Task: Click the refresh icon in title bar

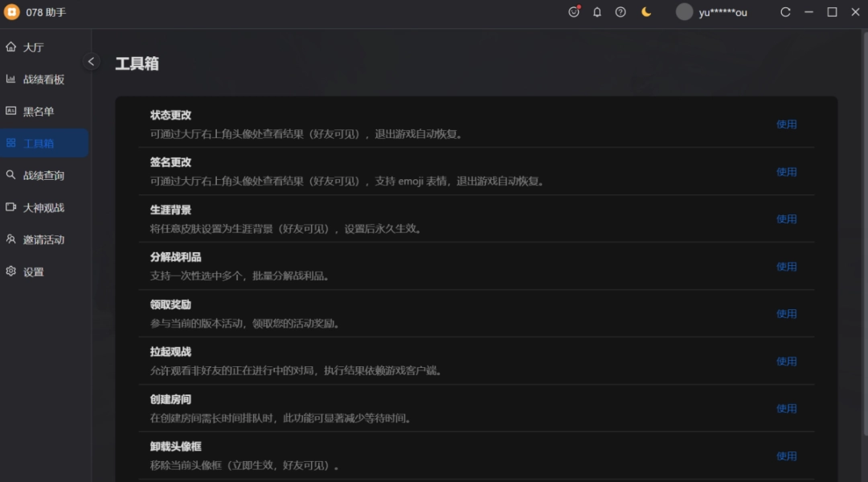Action: pos(785,12)
